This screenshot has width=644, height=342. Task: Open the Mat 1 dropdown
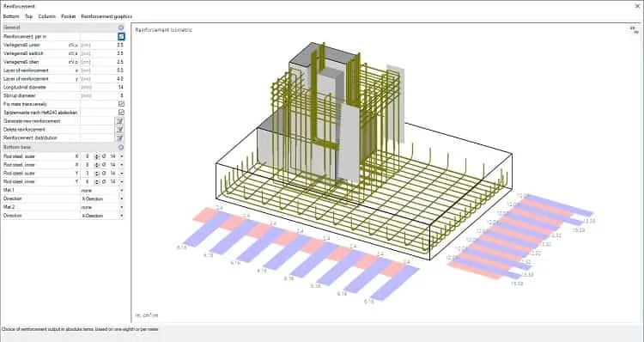(x=122, y=190)
